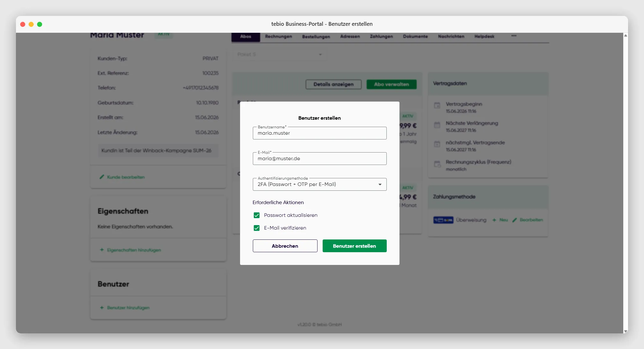This screenshot has height=349, width=644.
Task: Click Abbrechen to cancel the dialog
Action: [x=285, y=246]
